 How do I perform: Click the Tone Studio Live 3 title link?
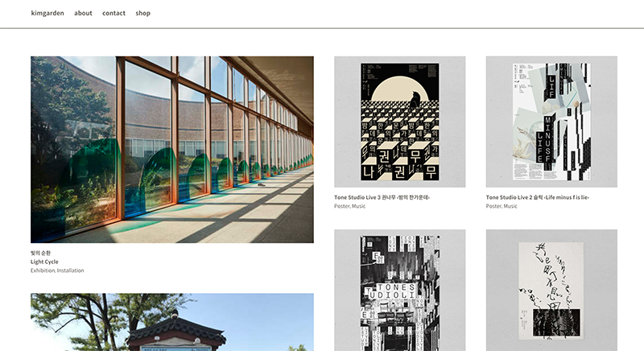coord(382,197)
